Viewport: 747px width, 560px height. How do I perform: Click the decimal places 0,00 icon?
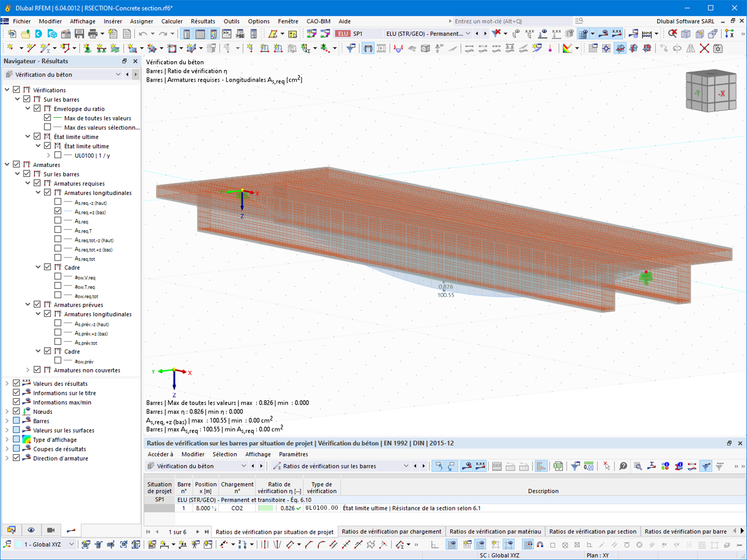point(589,466)
